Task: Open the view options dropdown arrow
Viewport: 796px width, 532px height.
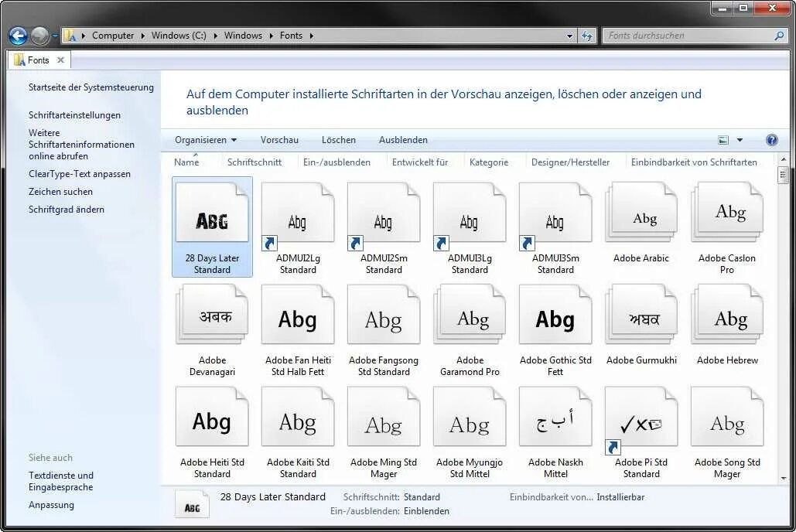Action: pos(740,140)
